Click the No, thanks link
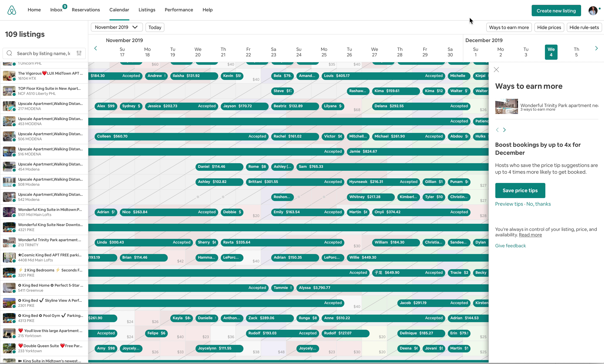Viewport: 604px width, 364px height. 538,204
